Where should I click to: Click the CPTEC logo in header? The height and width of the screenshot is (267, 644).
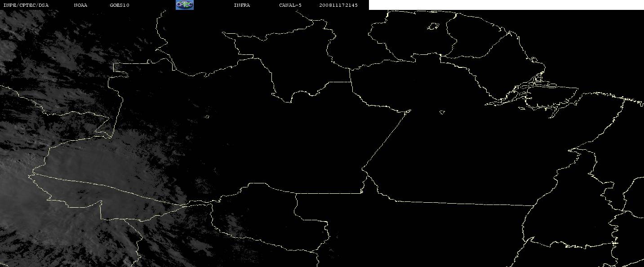[184, 4]
